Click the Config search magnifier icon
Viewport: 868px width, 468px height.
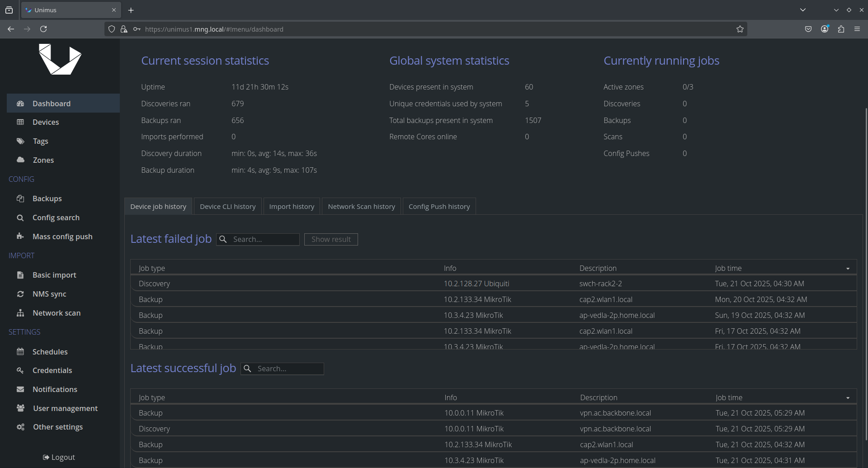tap(20, 217)
